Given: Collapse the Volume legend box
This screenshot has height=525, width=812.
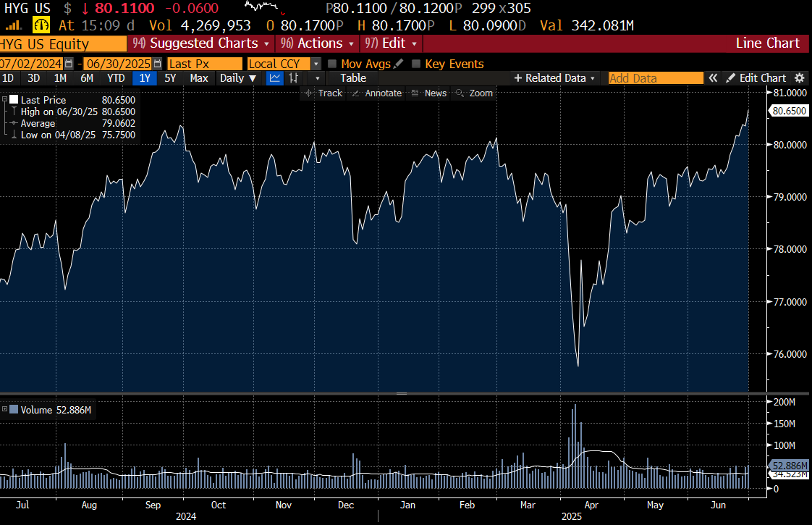Looking at the screenshot, I should point(4,409).
